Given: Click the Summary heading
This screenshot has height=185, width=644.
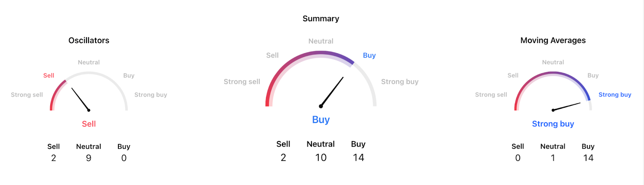Looking at the screenshot, I should [321, 19].
